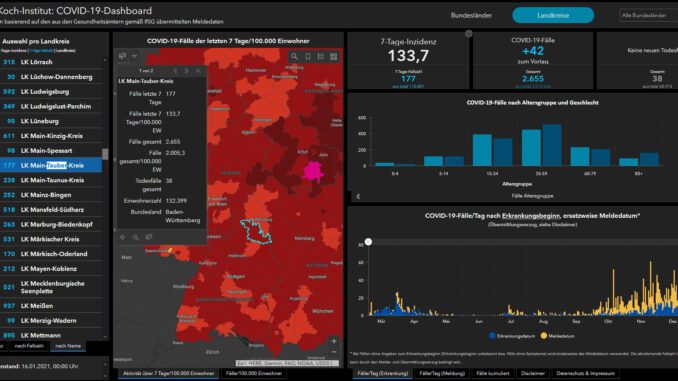Open the map search magnifier tool
Viewport: 678px width, 381px height.
294,57
